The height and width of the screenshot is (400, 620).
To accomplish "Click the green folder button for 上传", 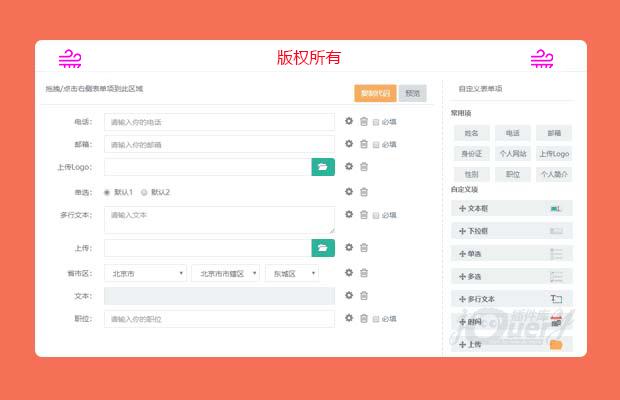I will 323,247.
